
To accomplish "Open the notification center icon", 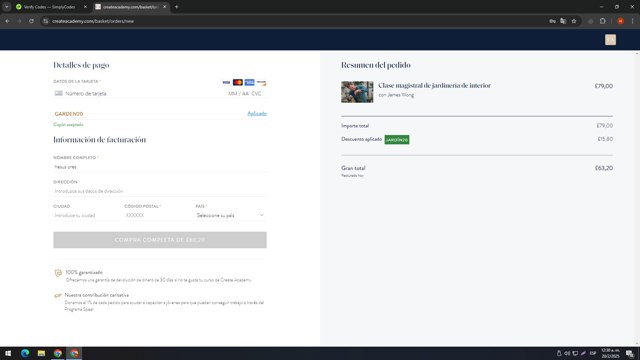I will [630, 353].
